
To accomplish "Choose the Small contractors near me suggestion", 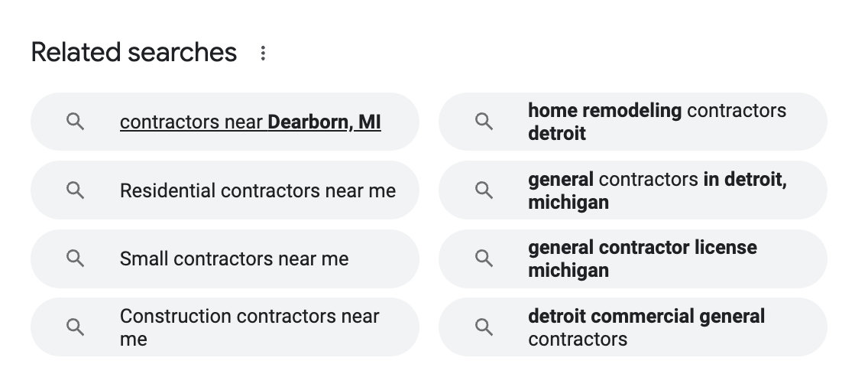I will [x=225, y=259].
